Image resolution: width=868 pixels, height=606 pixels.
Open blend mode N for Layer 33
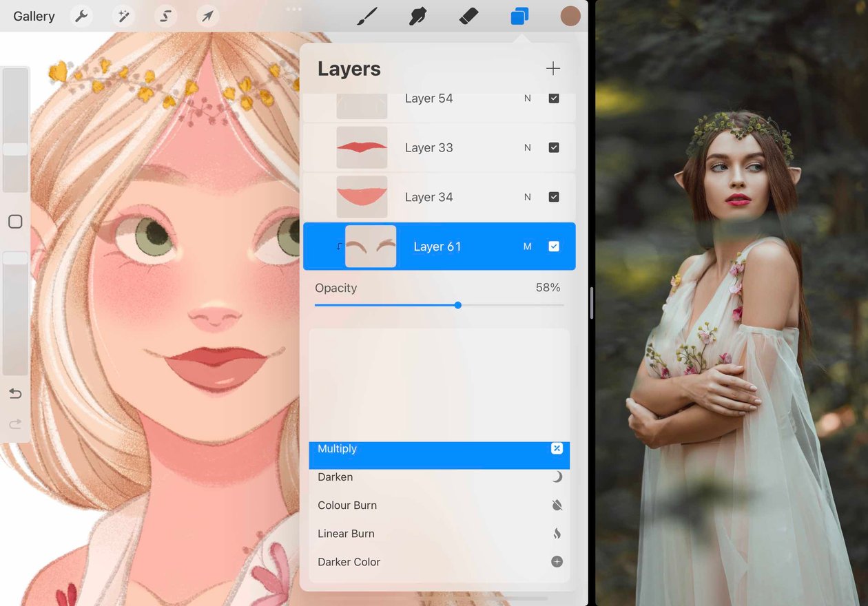(x=528, y=147)
